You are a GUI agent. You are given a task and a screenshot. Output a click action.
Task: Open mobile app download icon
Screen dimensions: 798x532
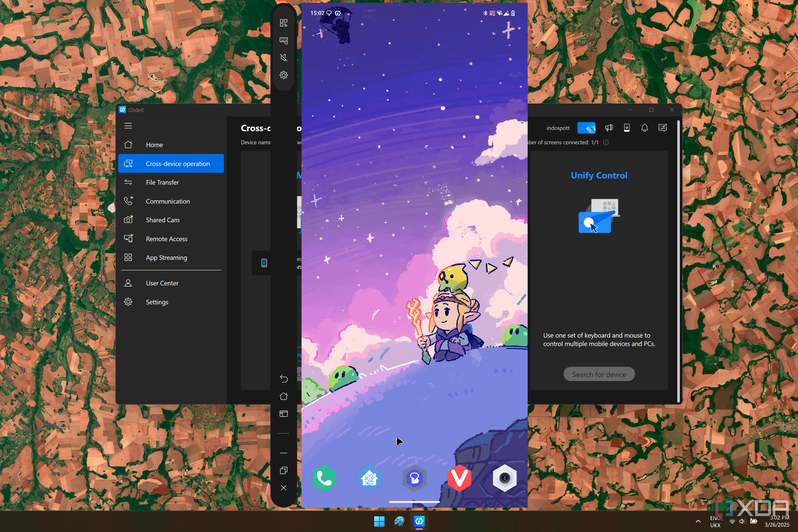pos(627,128)
